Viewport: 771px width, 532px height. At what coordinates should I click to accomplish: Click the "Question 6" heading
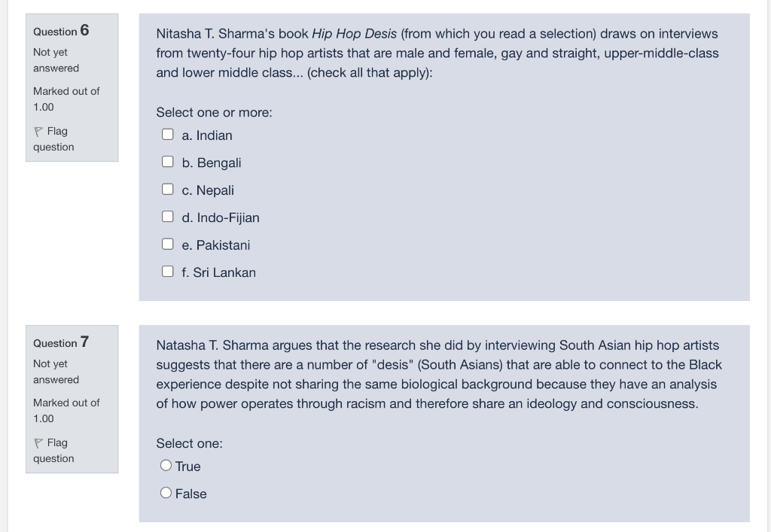pyautogui.click(x=60, y=32)
